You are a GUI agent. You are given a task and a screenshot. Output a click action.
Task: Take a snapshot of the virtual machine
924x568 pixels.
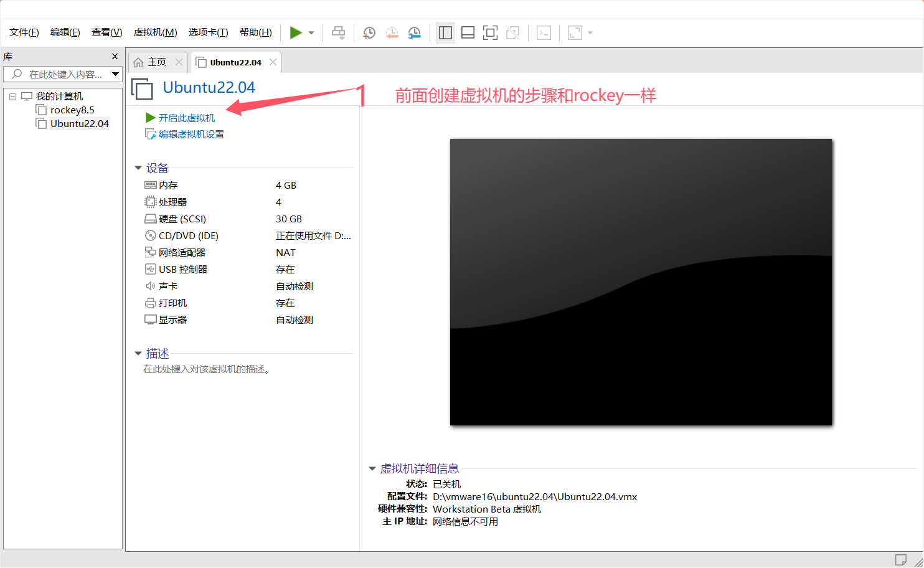click(369, 33)
